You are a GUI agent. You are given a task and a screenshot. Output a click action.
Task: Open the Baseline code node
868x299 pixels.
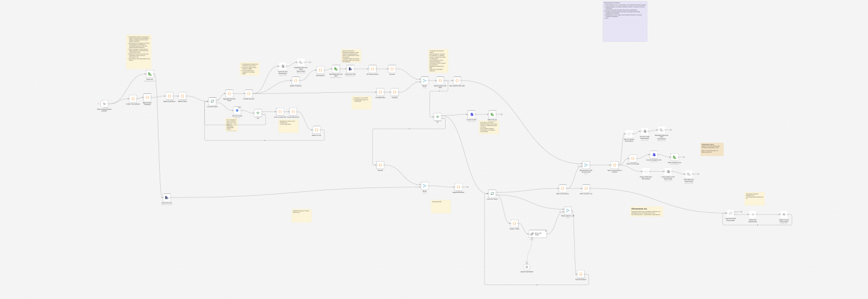(392, 68)
